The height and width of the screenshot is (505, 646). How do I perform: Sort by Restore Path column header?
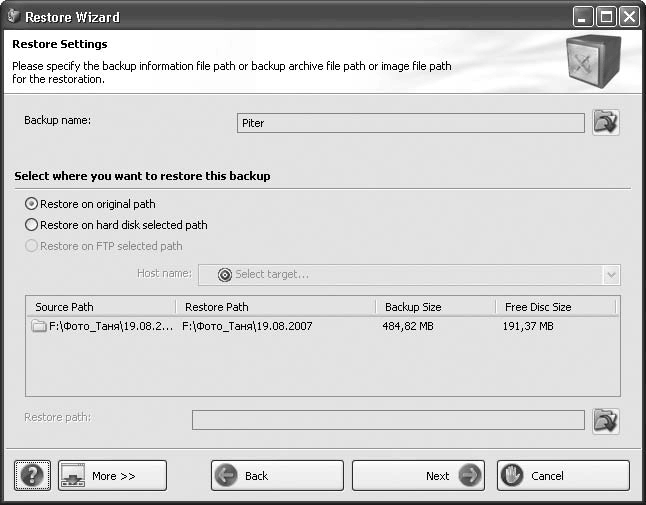coord(275,307)
